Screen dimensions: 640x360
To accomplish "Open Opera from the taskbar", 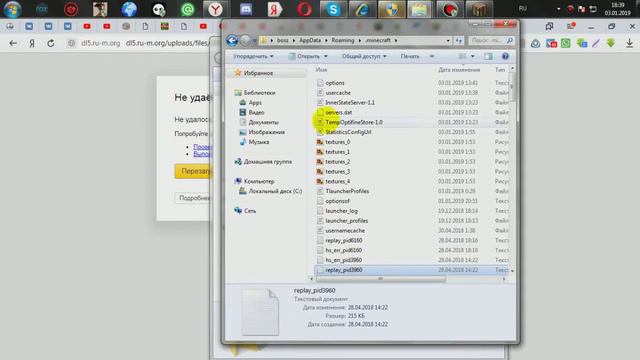I will coord(304,9).
